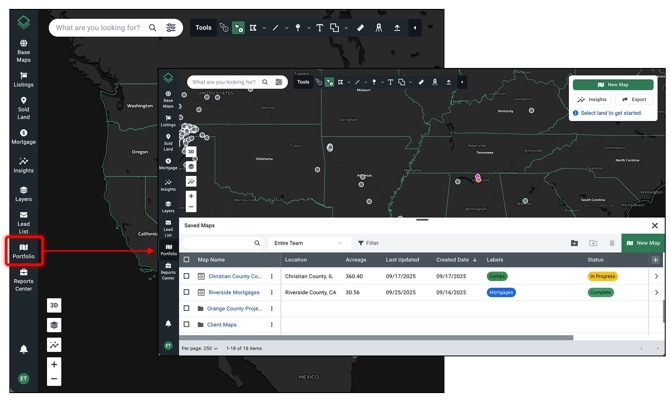
Task: Open search filter settings icon
Action: 172,28
